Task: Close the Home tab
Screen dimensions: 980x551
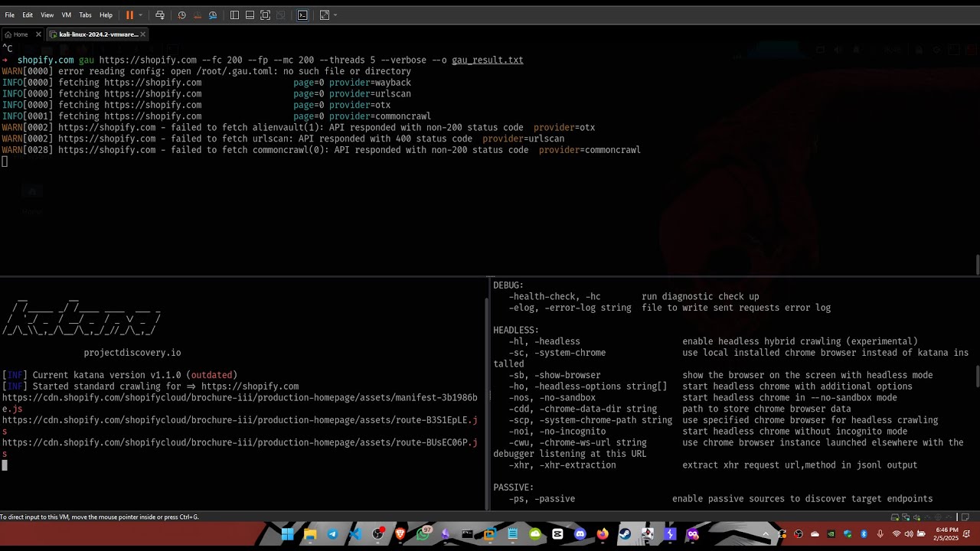Action: (38, 34)
